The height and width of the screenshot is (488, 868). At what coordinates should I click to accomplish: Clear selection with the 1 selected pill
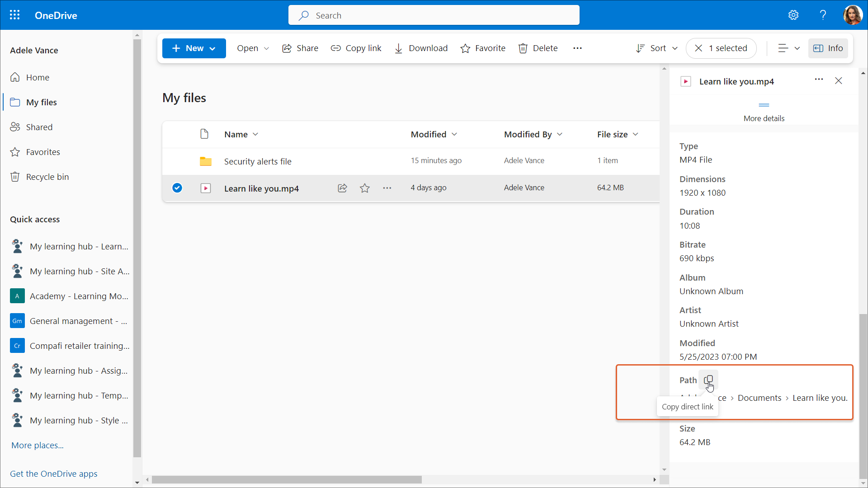(721, 48)
